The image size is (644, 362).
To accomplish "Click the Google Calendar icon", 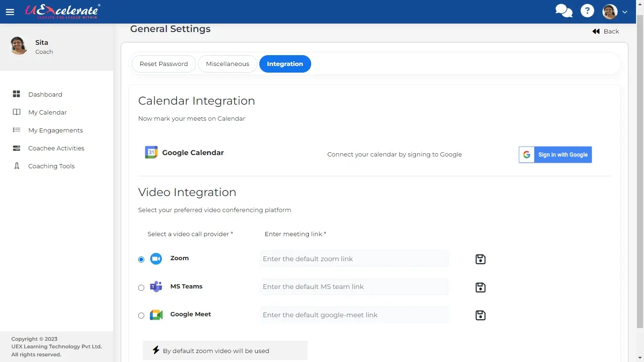I will 151,153.
